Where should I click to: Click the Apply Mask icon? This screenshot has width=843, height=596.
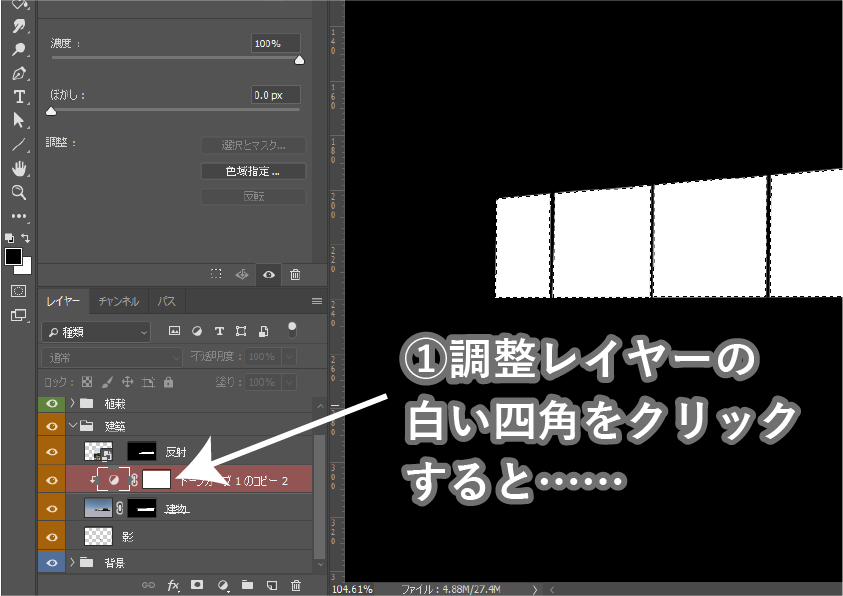click(242, 274)
